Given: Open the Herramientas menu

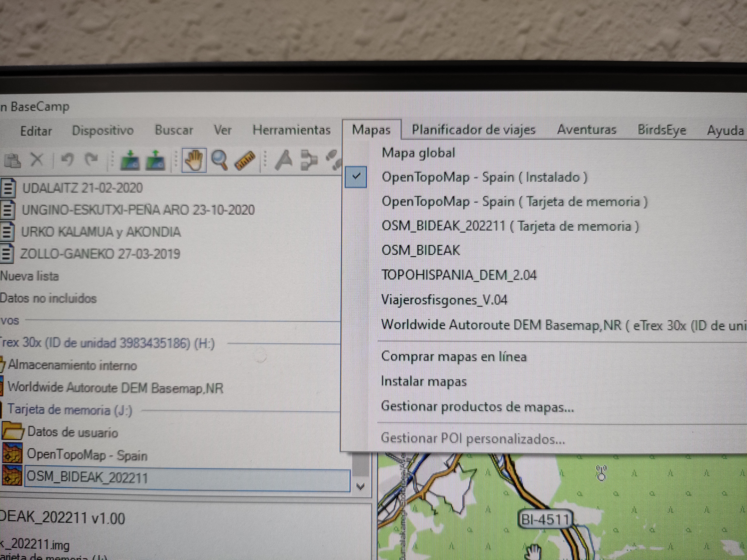Looking at the screenshot, I should tap(291, 130).
